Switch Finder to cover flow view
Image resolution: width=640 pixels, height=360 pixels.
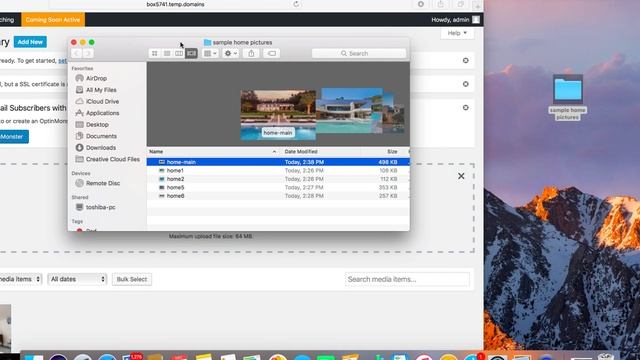[191, 53]
